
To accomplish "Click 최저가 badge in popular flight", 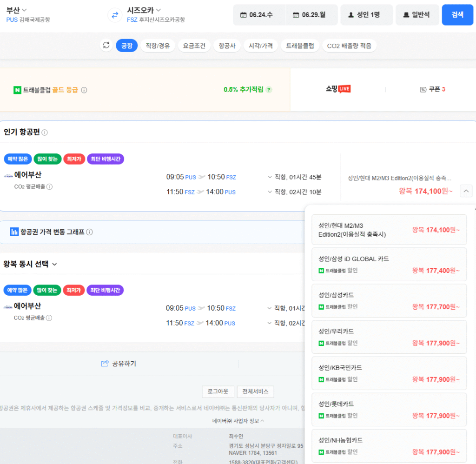I will click(74, 159).
